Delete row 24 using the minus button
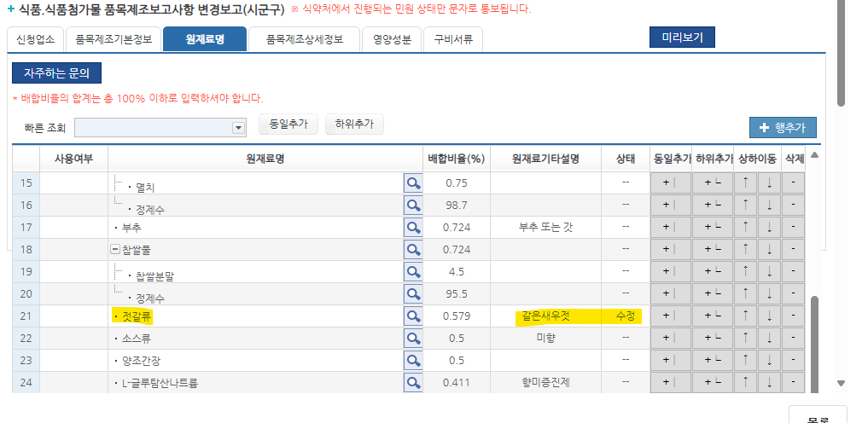 (793, 382)
